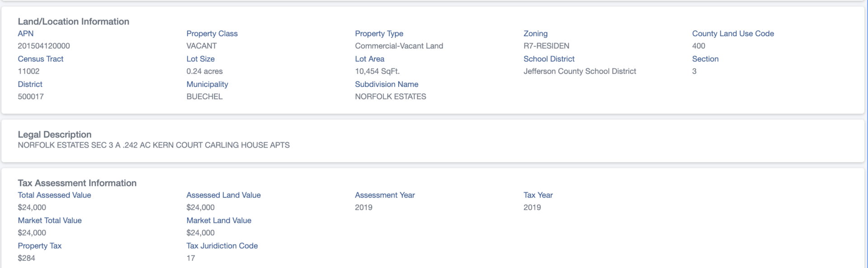The image size is (868, 268).
Task: Click the Tax Juridiction Code label
Action: point(222,246)
